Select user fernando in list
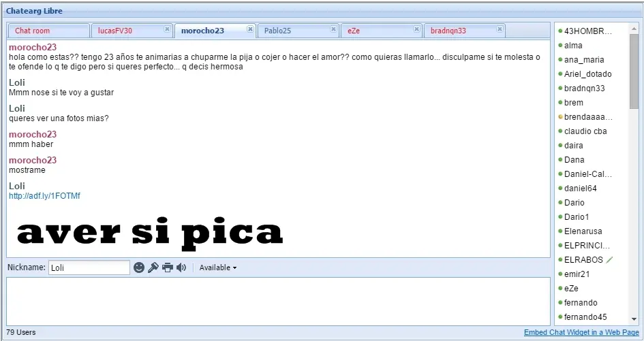This screenshot has height=341, width=644. (x=581, y=303)
